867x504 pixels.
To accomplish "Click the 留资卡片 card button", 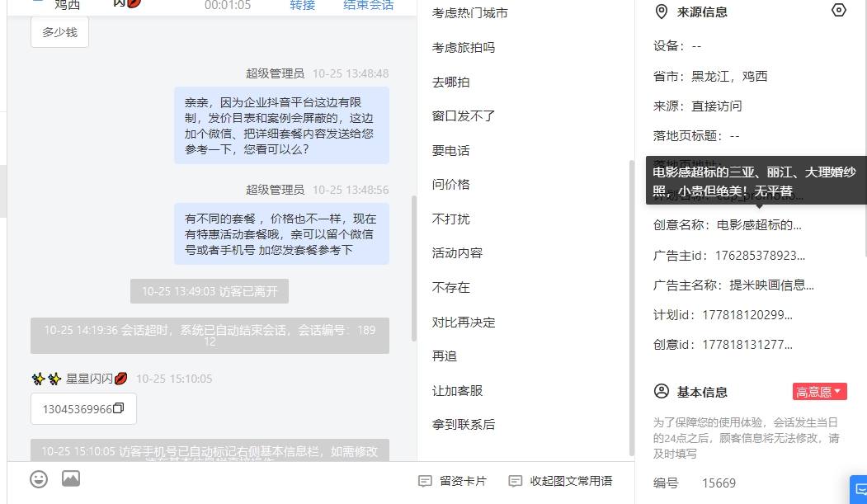I will pos(452,481).
